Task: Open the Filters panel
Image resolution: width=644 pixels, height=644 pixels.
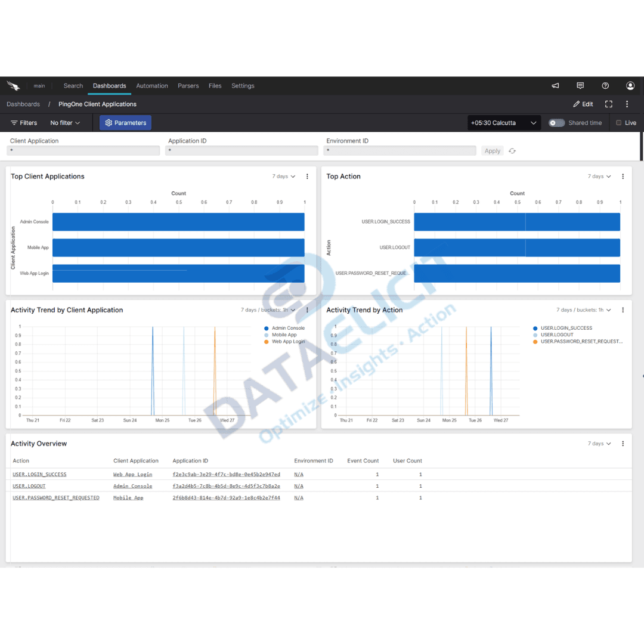Action: pyautogui.click(x=24, y=122)
